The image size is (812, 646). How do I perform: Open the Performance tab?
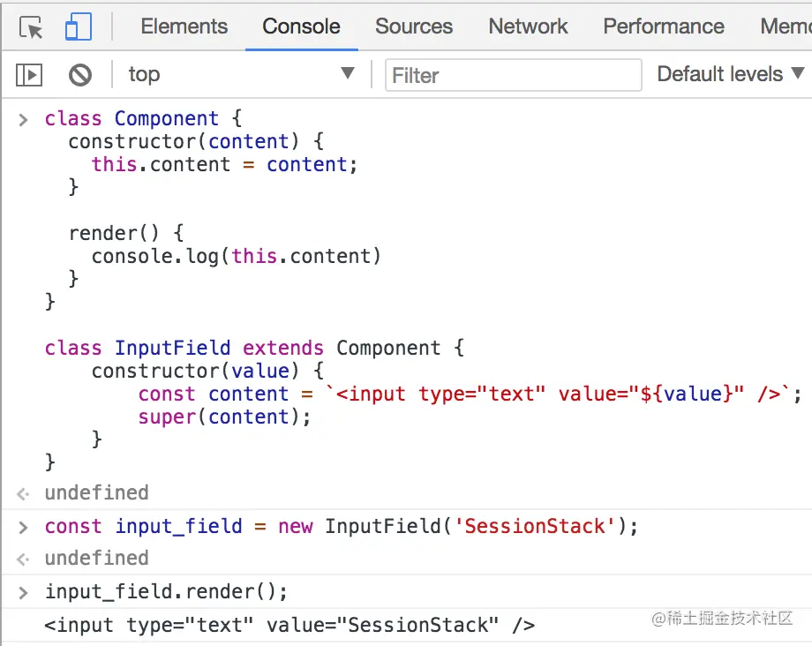coord(664,26)
